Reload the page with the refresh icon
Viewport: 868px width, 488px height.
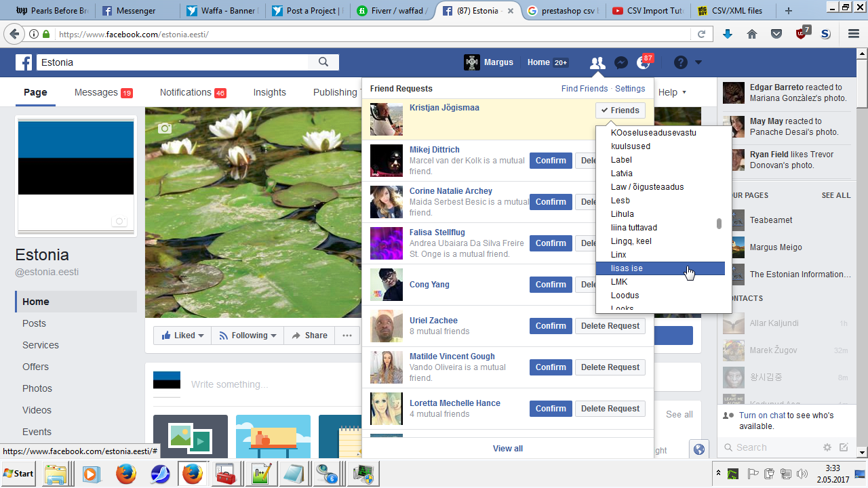(x=702, y=34)
